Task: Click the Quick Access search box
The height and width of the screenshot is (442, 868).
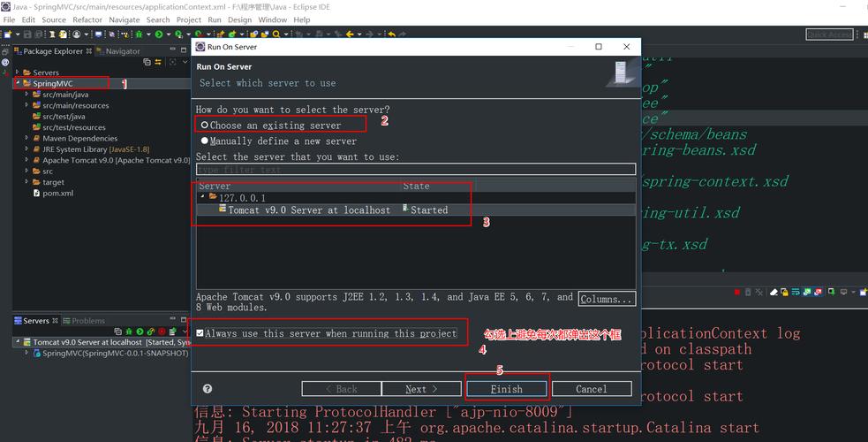Action: pos(829,34)
